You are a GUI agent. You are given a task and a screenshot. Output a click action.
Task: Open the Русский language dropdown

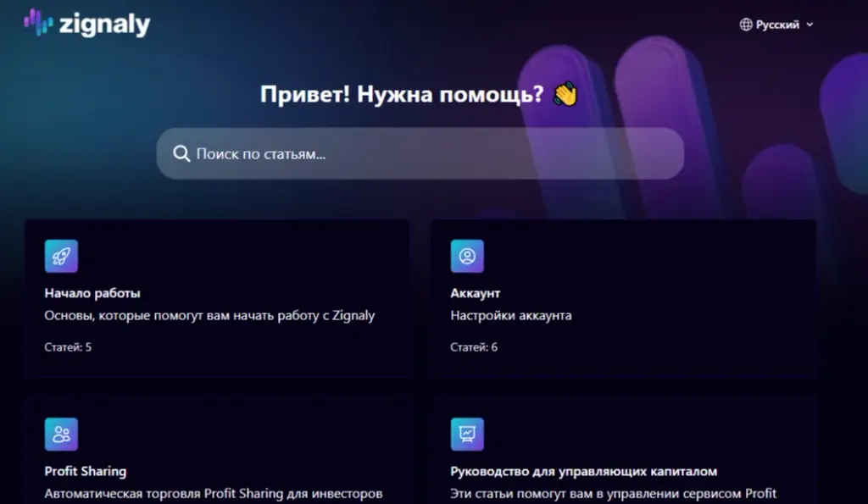[776, 25]
